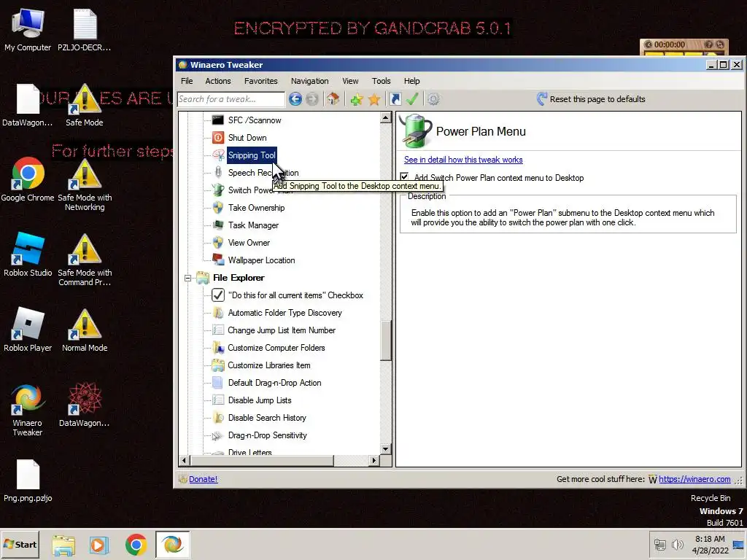Screen dimensions: 747x560
Task: Open settings via the gear toolbar icon
Action: 433,99
